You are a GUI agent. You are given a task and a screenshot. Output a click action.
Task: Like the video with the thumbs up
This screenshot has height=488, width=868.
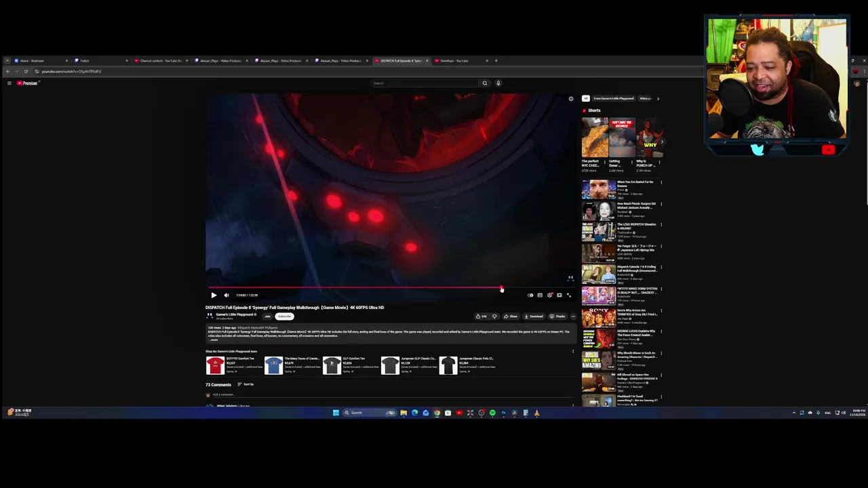click(x=481, y=316)
